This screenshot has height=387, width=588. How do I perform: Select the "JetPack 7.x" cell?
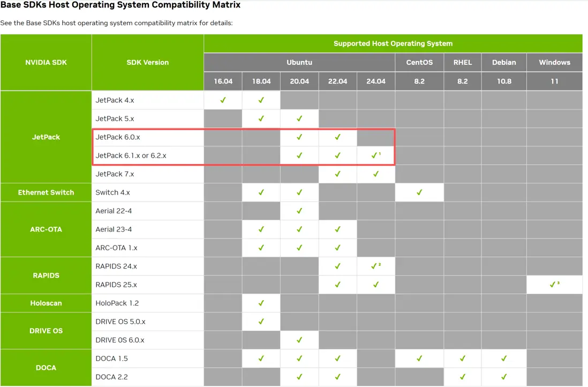click(148, 174)
